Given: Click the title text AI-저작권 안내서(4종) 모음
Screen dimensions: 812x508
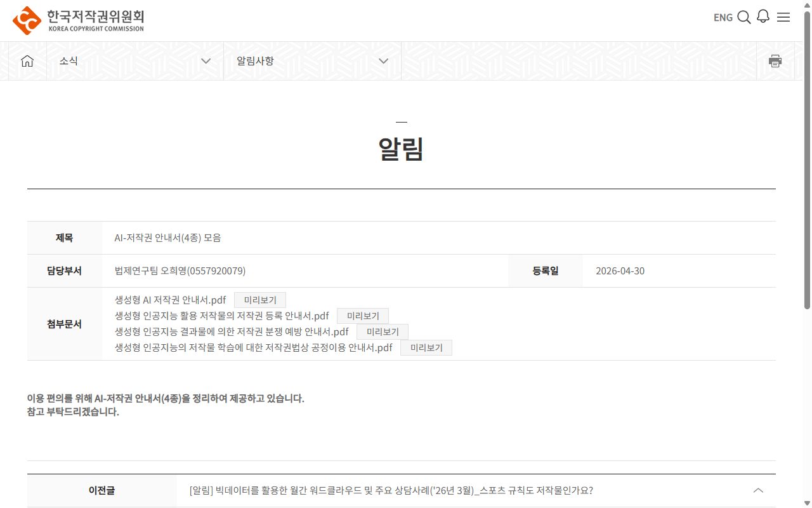Looking at the screenshot, I should tap(167, 238).
